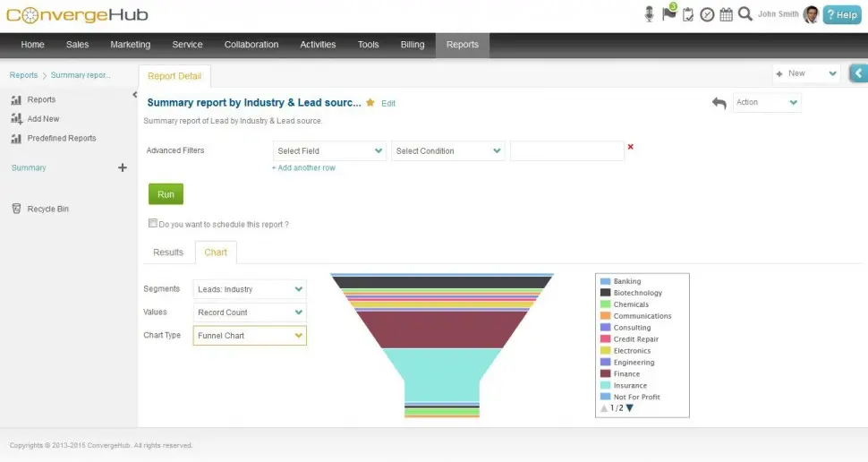This screenshot has width=868, height=462.
Task: Click Add another row link
Action: tap(303, 167)
